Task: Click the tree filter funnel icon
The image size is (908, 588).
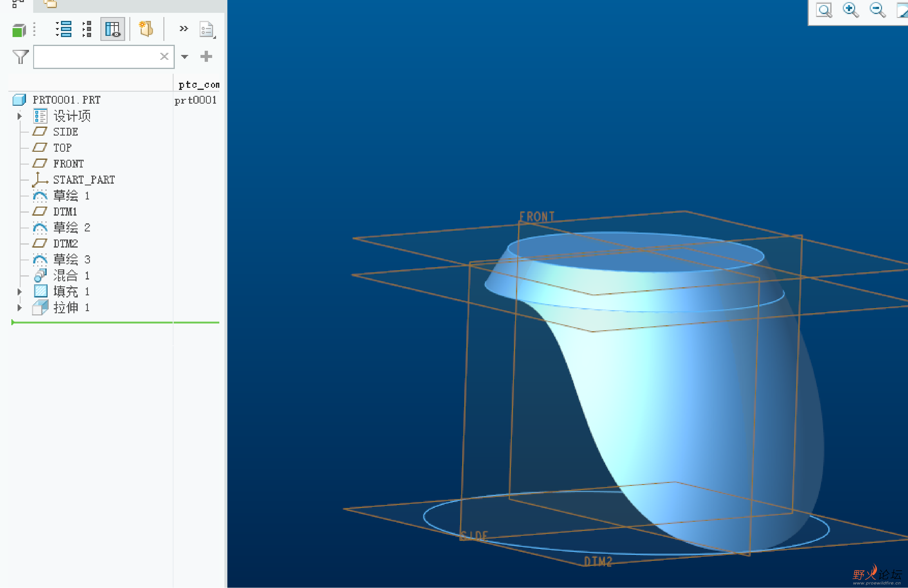Action: [21, 57]
